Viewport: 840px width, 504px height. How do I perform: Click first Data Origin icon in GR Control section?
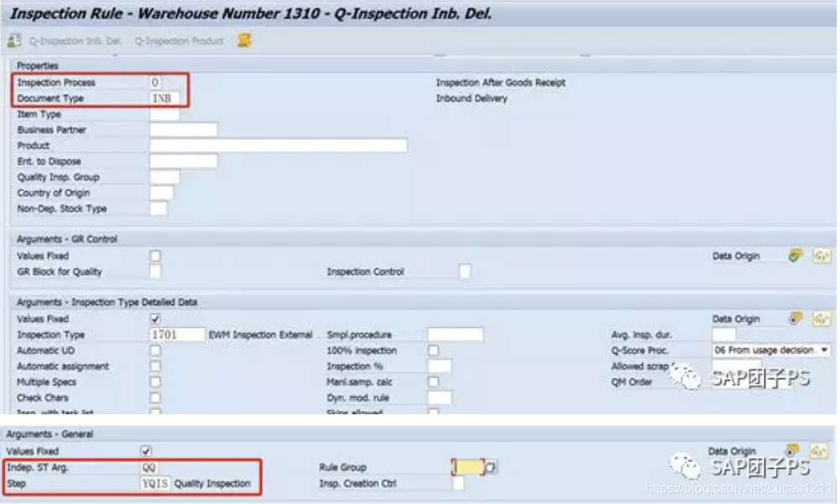(x=796, y=256)
